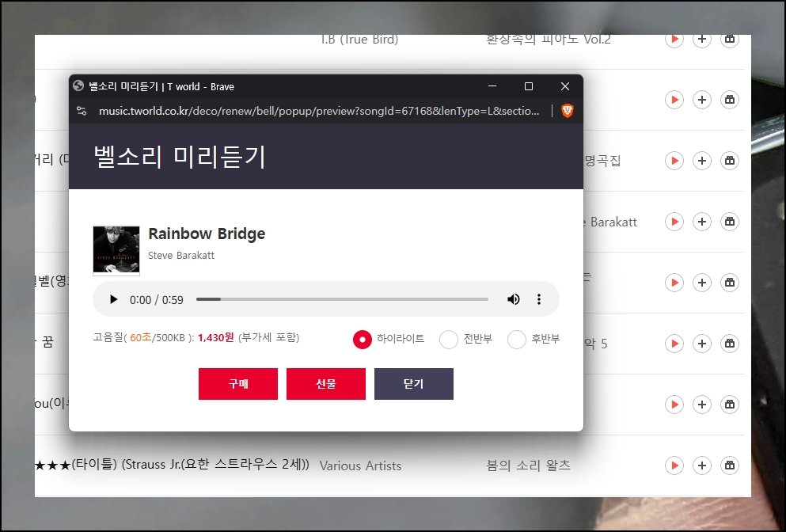Image resolution: width=786 pixels, height=532 pixels.
Task: Click the Steve Barakatt artist name in popup
Action: click(x=181, y=255)
